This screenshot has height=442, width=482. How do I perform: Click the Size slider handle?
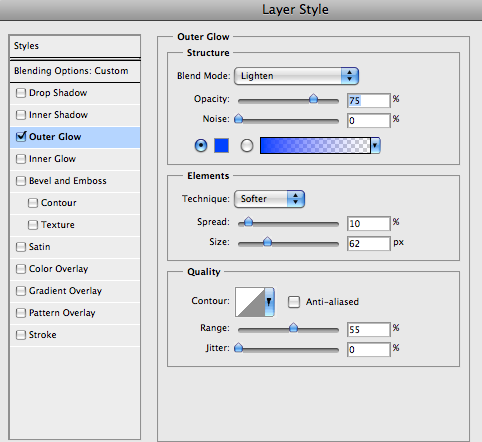click(267, 242)
